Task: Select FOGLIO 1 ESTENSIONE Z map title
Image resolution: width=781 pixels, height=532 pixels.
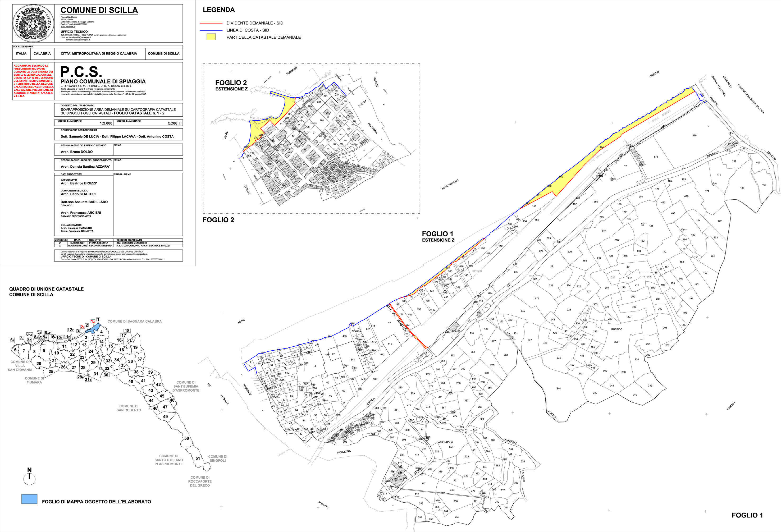Action: (438, 236)
